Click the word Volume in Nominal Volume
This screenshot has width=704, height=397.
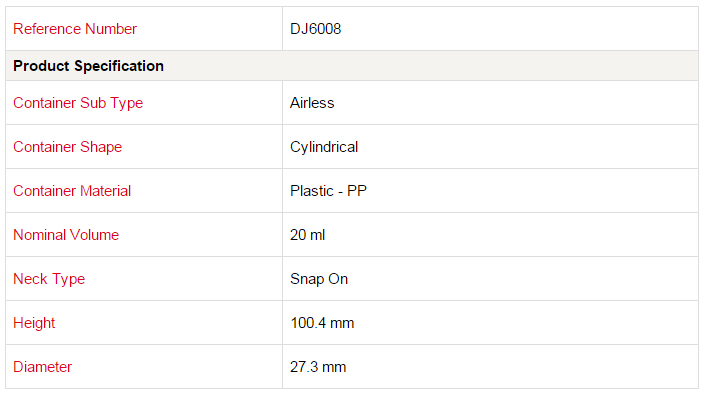[x=94, y=235]
